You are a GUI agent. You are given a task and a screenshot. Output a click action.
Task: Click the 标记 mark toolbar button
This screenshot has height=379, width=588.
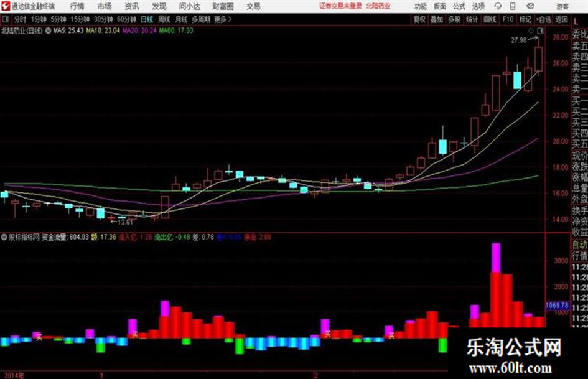525,19
